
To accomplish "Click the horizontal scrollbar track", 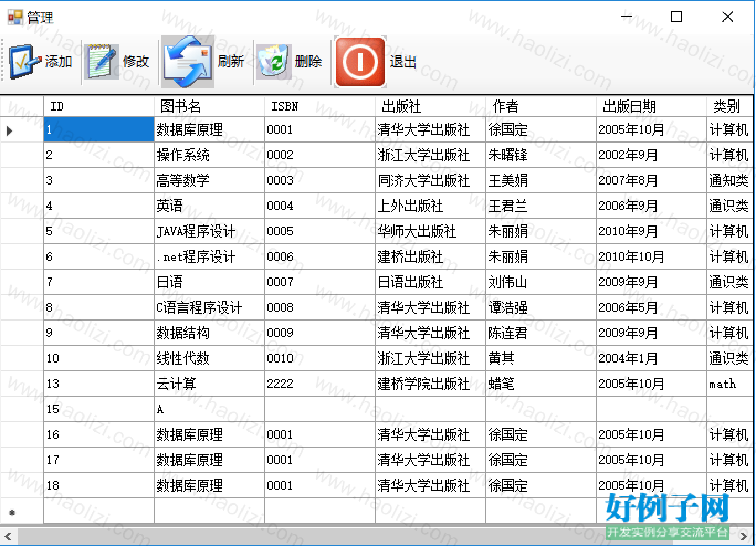I will (376, 536).
